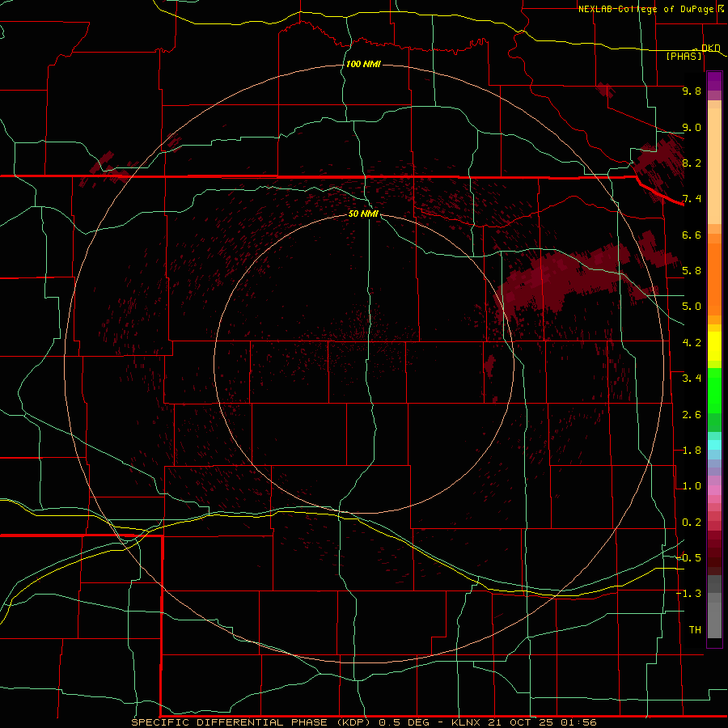Viewport: 728px width, 728px height.
Task: Click the 5.0 scale value
Action: [x=692, y=307]
